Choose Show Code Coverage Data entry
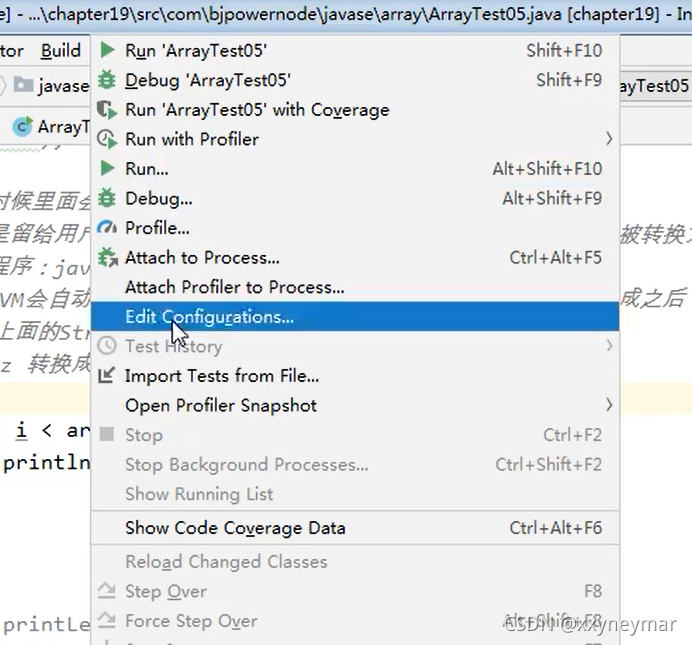The height and width of the screenshot is (645, 692). point(355,528)
